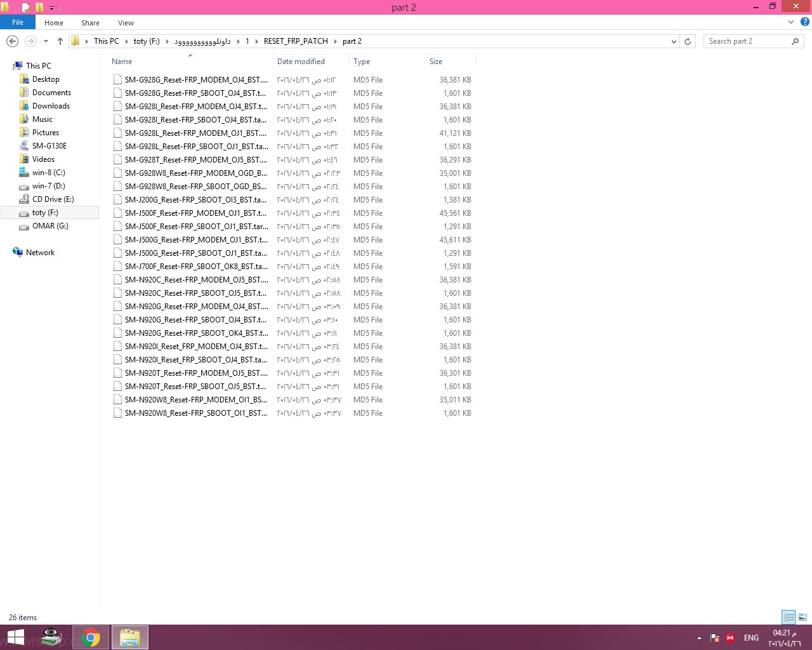The image size is (812, 650).
Task: Select file icon of SM-J500F_Reset-FRP_MODEM_OJ1
Action: click(117, 213)
